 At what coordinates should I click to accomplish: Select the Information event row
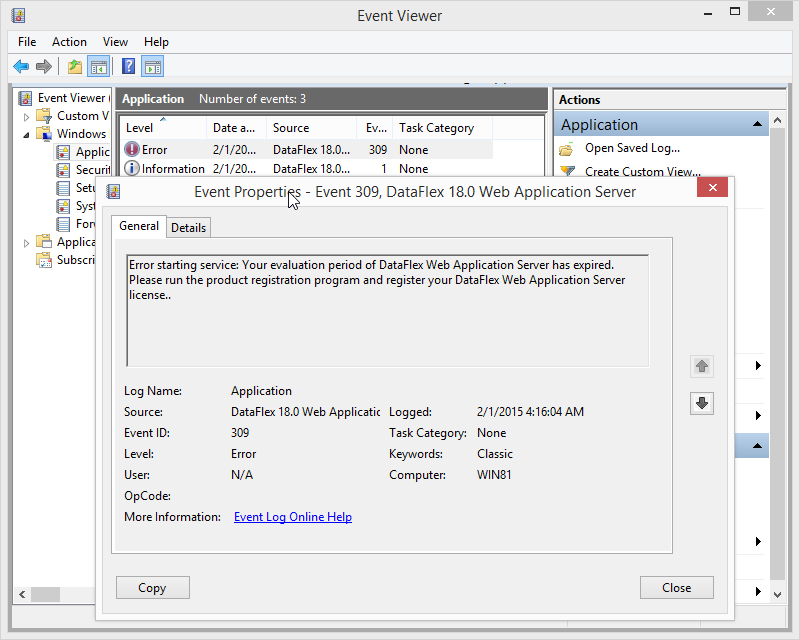[308, 168]
